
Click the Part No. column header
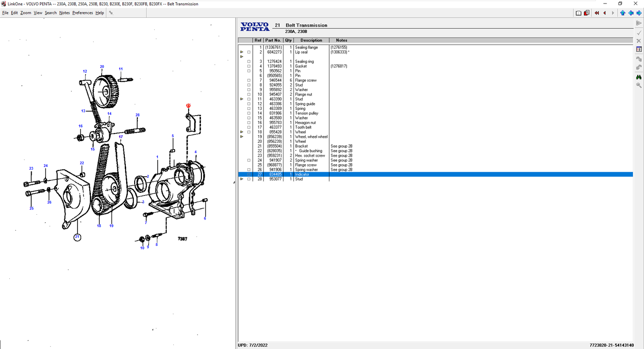273,41
